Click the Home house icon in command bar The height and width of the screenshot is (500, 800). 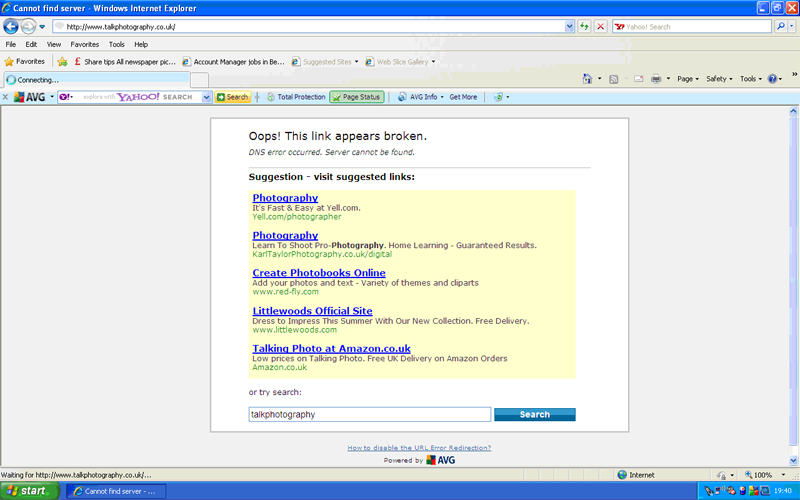[x=587, y=79]
